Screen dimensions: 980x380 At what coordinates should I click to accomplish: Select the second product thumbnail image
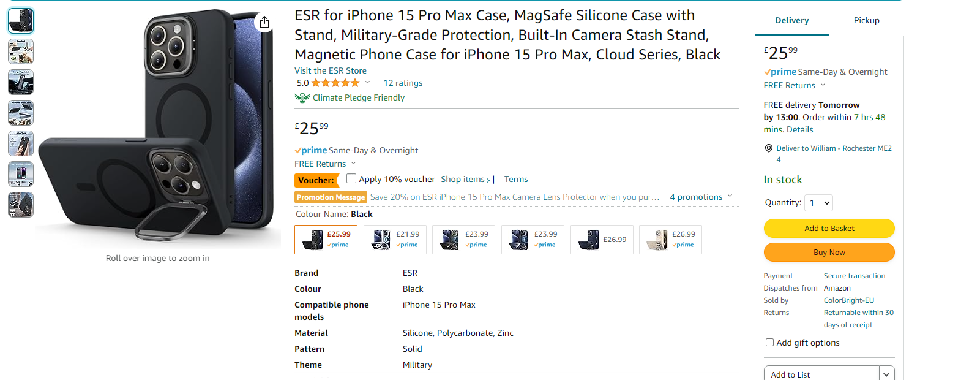21,51
